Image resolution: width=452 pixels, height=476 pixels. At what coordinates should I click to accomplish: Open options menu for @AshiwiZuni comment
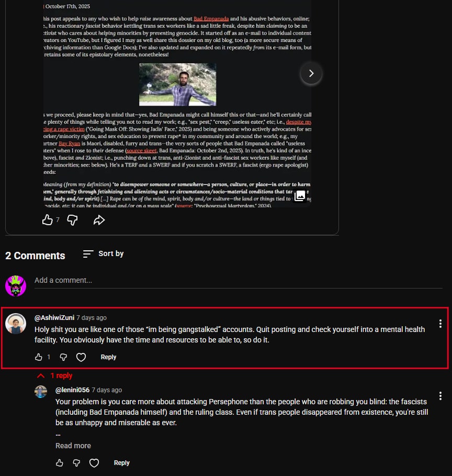click(x=440, y=324)
